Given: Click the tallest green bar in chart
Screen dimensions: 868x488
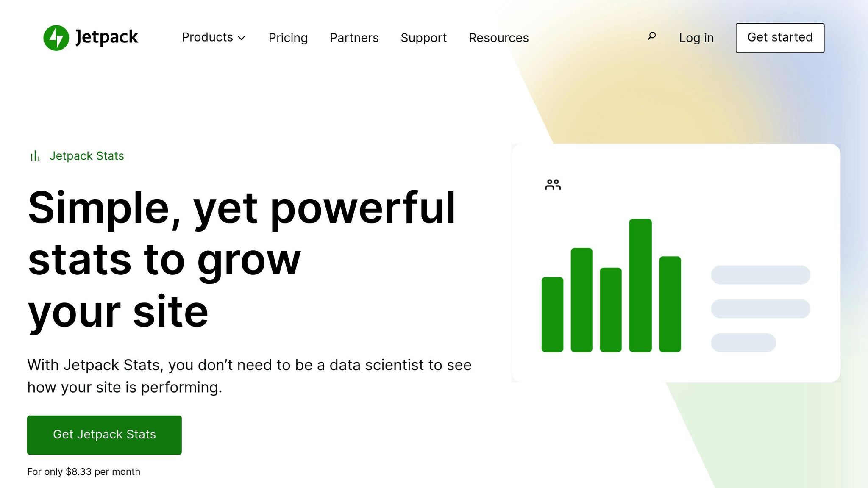Looking at the screenshot, I should click(640, 285).
